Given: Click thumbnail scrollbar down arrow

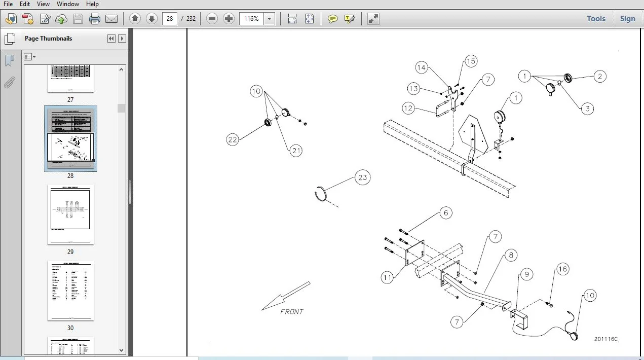Looking at the screenshot, I should tap(122, 350).
